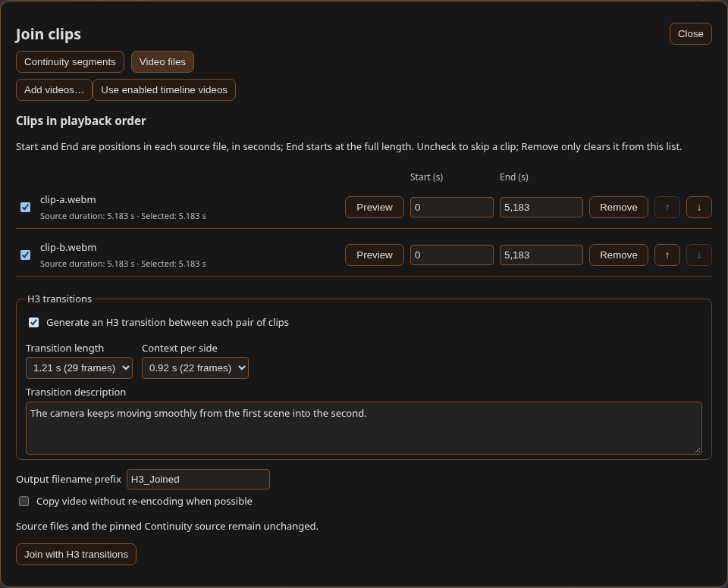Click the 'Source files and the pinned Continuity' note
The height and width of the screenshot is (588, 728).
[167, 527]
